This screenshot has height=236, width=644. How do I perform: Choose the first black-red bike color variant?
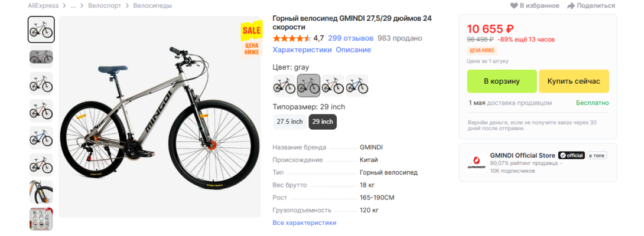[284, 86]
